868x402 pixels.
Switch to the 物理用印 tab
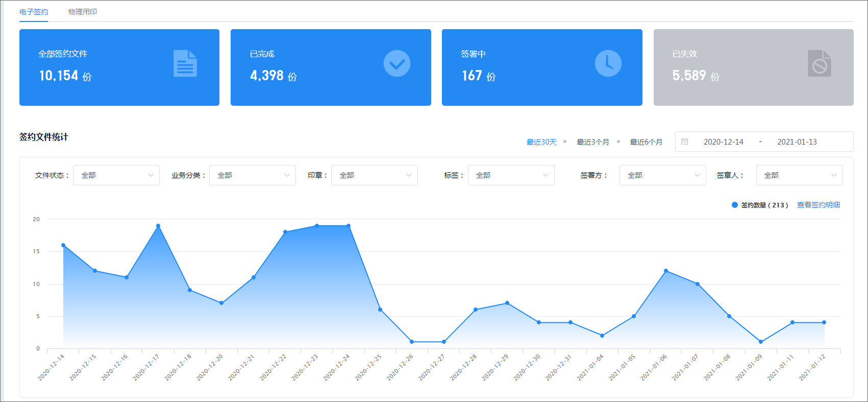(x=83, y=12)
